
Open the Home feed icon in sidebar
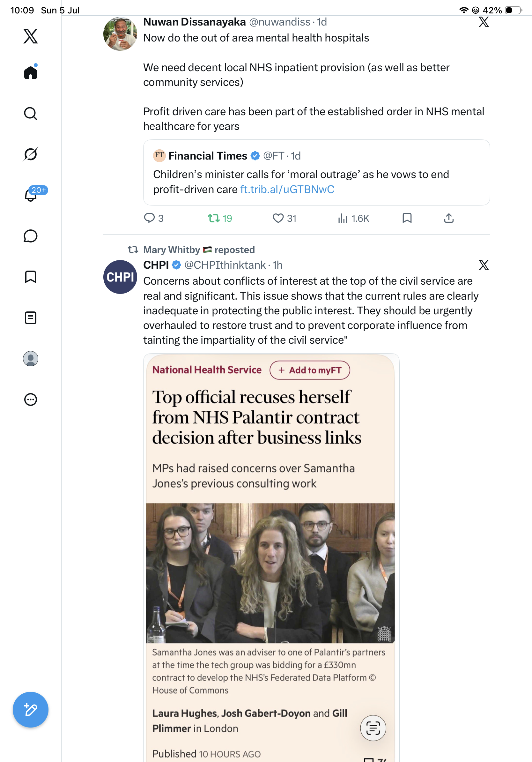tap(31, 72)
